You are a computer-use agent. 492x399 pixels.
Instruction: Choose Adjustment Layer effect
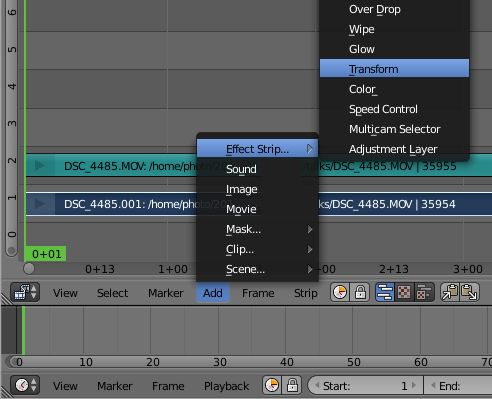394,149
